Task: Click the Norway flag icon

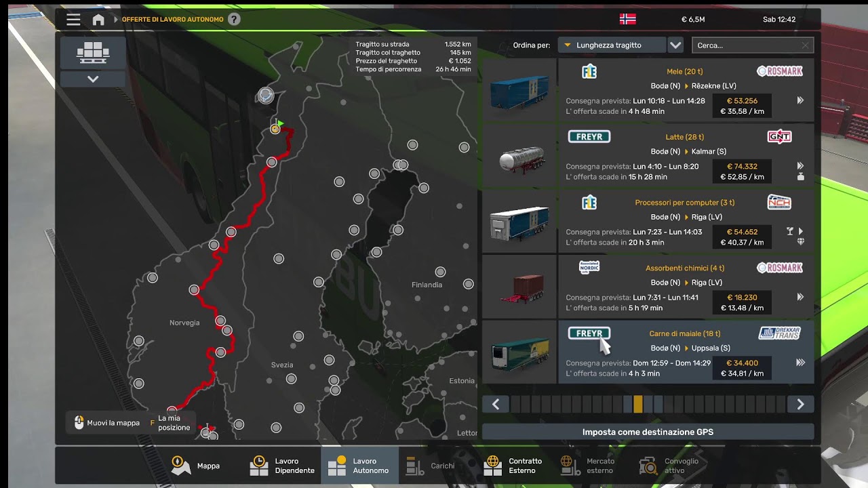Action: pos(628,19)
